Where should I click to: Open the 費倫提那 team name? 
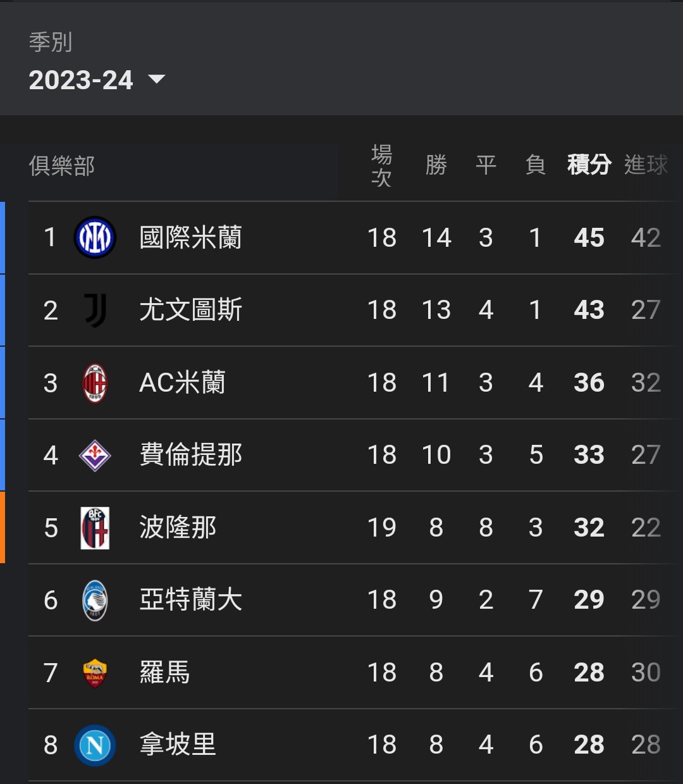190,455
